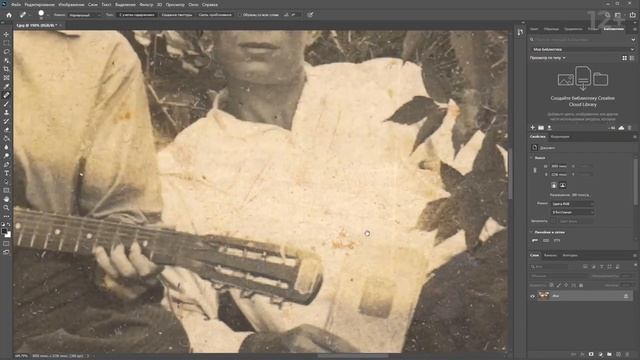Add new item plus in Libraries panel
640x360 pixels.
point(533,128)
